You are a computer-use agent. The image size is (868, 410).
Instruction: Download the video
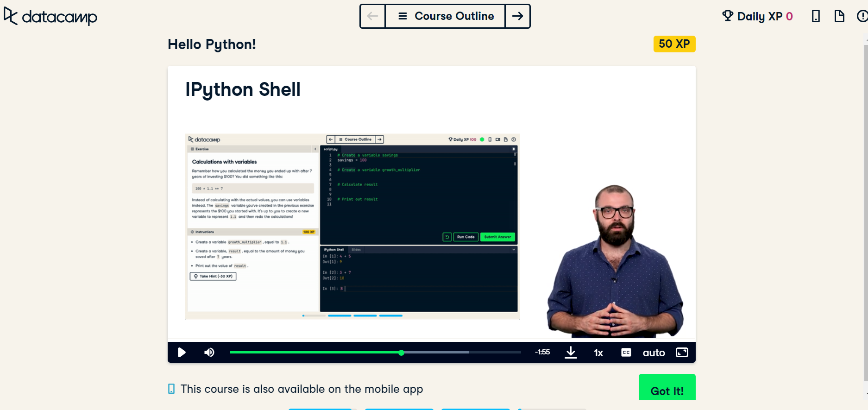571,353
